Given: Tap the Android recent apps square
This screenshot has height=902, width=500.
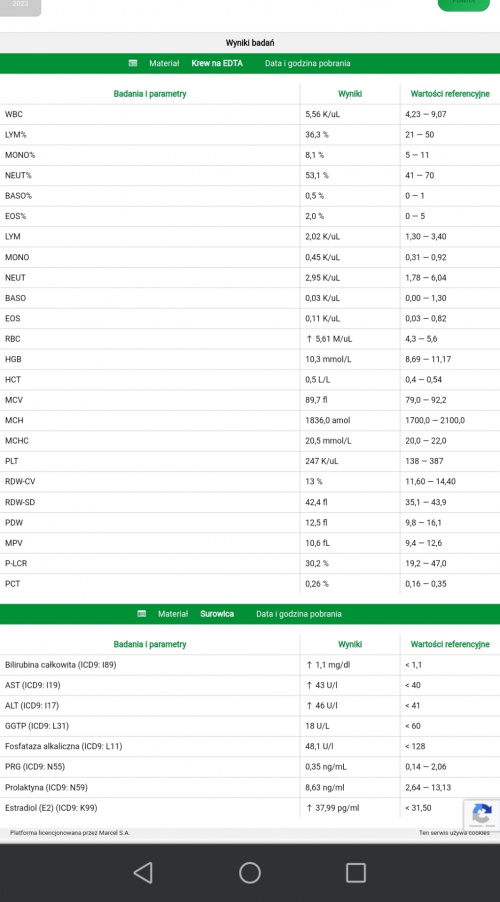Looking at the screenshot, I should [x=356, y=873].
